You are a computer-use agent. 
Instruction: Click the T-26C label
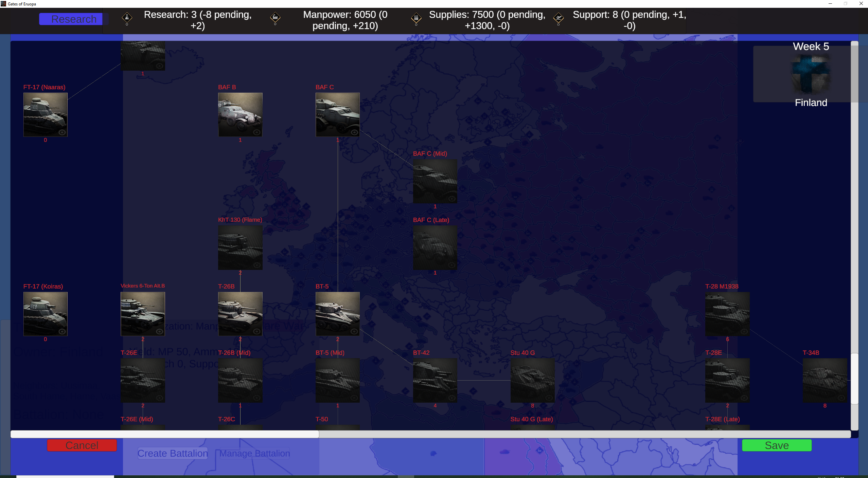227,419
